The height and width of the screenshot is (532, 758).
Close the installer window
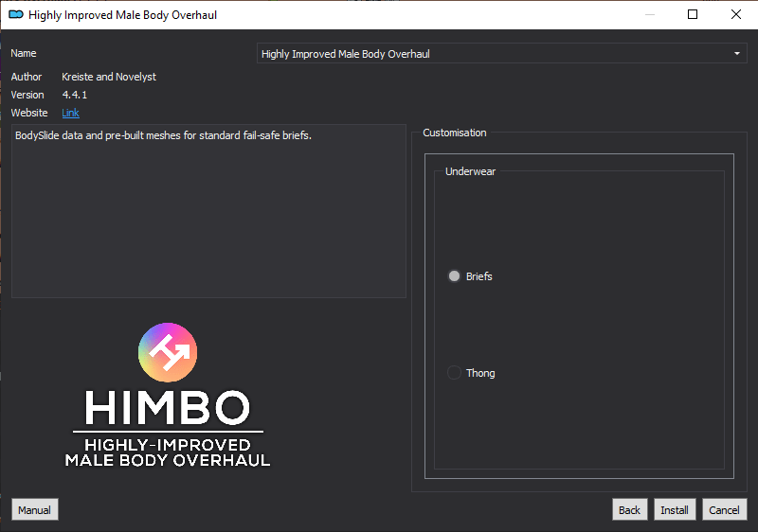coord(736,14)
